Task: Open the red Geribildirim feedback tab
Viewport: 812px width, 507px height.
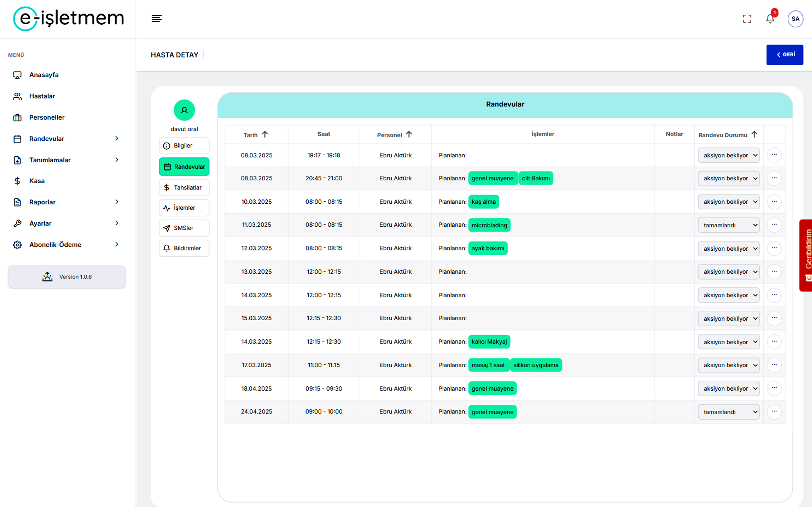Action: 806,255
